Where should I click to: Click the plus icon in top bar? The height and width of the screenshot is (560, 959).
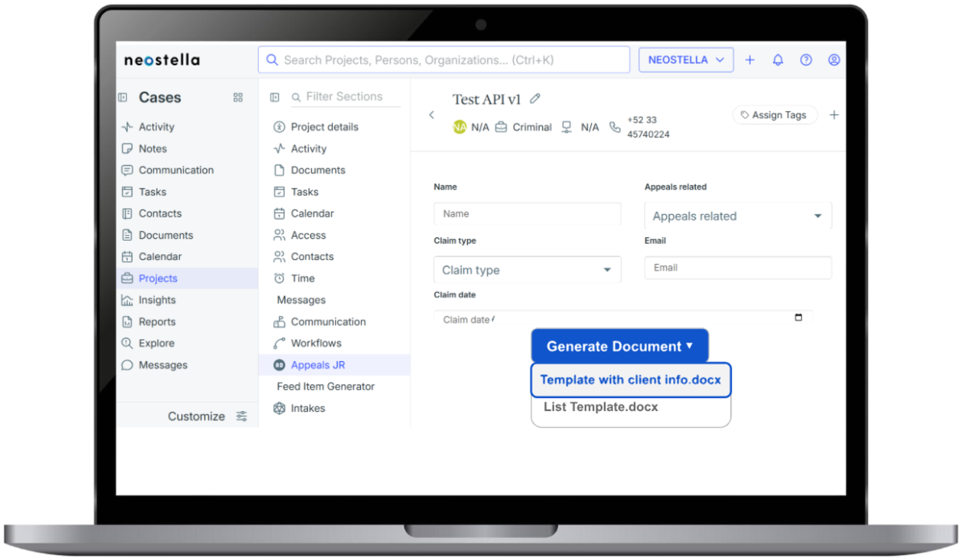click(750, 60)
